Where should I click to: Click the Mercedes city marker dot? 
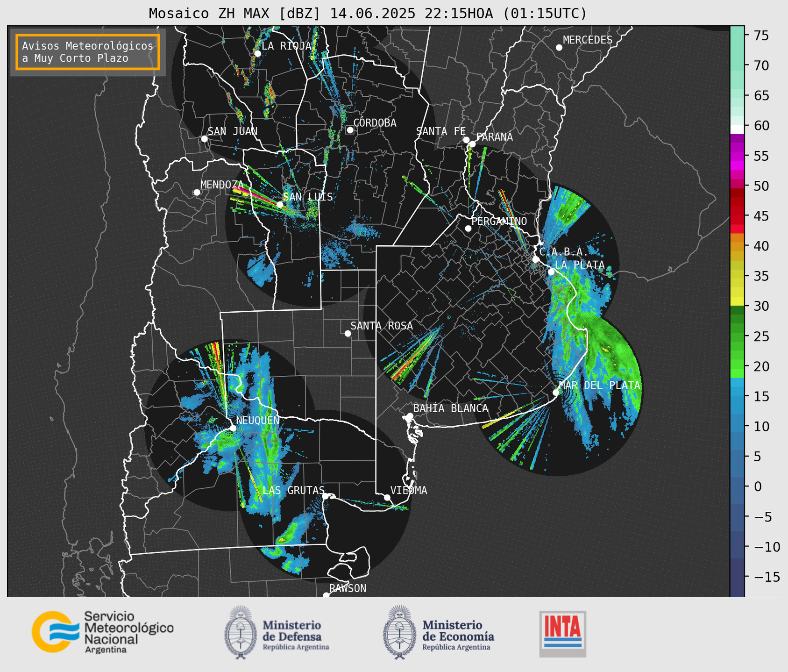coord(559,48)
